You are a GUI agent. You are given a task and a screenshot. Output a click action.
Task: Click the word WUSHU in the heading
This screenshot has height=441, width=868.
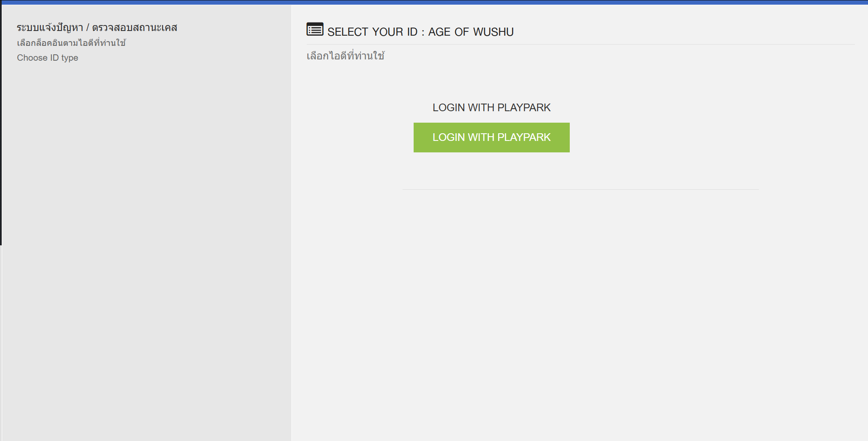(x=493, y=32)
